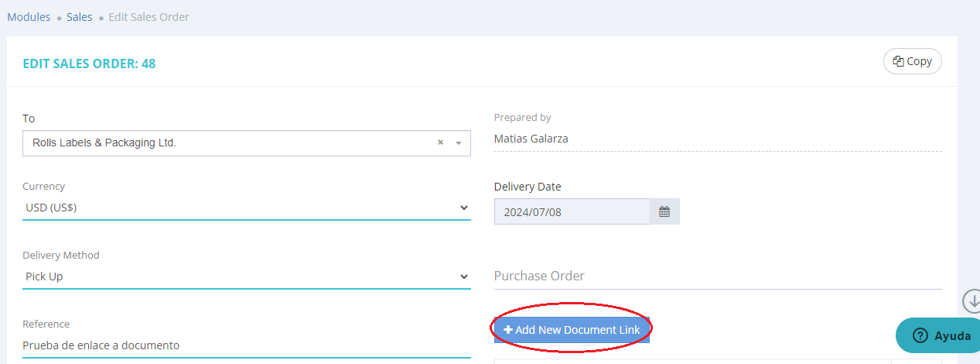Open the To customer dropdown arrow
Viewport: 980px width, 364px height.
(x=459, y=143)
